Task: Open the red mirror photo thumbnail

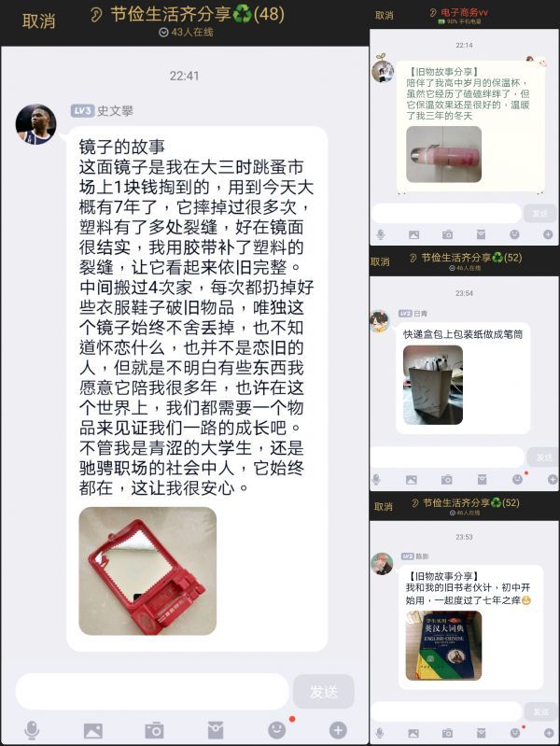Action: pos(147,570)
